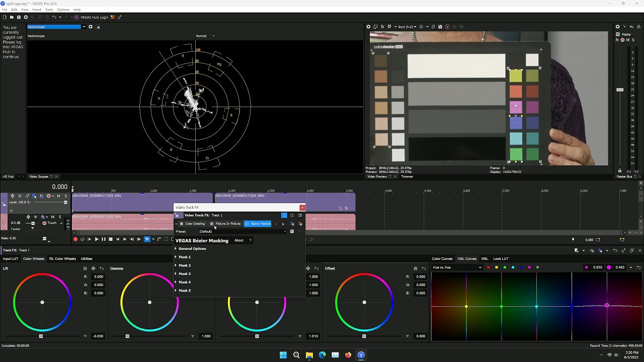
Task: Switch to the HSL Curves tab
Action: 467,258
